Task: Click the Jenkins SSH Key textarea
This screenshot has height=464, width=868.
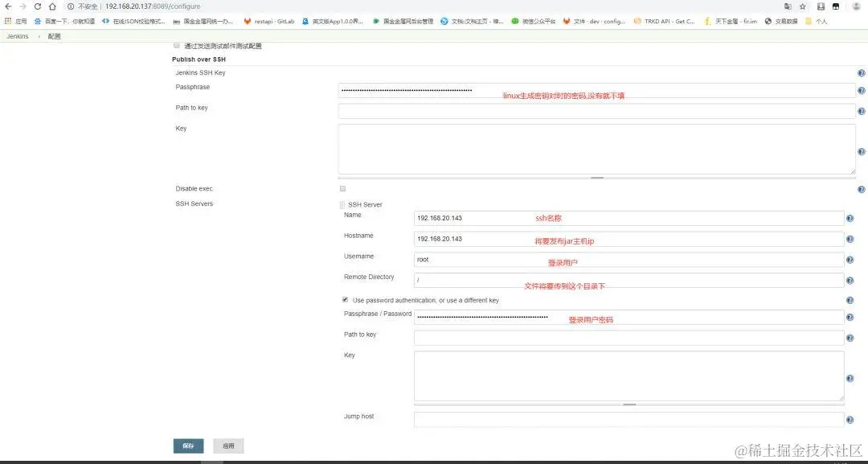Action: point(596,150)
